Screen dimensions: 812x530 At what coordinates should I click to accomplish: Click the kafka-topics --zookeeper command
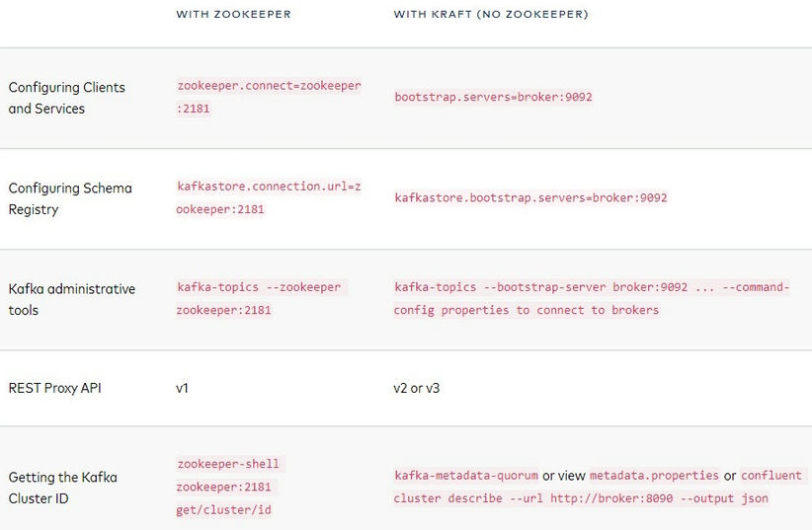click(261, 299)
